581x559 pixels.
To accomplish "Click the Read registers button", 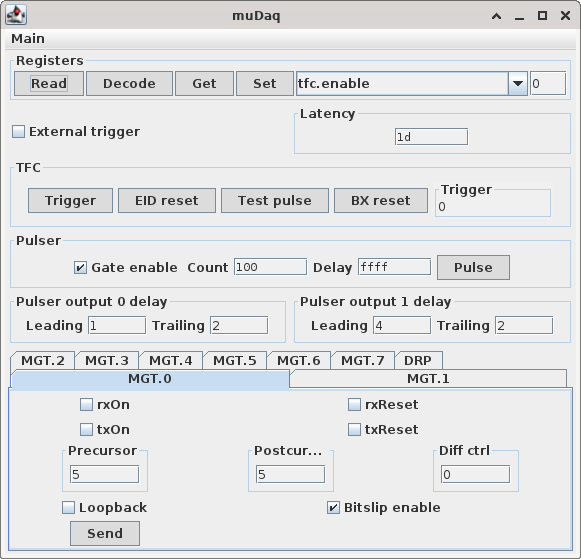I will tap(49, 83).
